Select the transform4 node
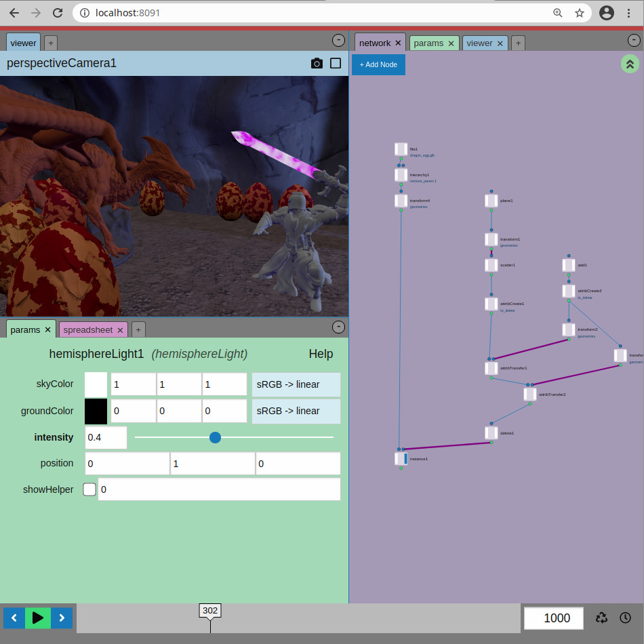 [x=401, y=201]
